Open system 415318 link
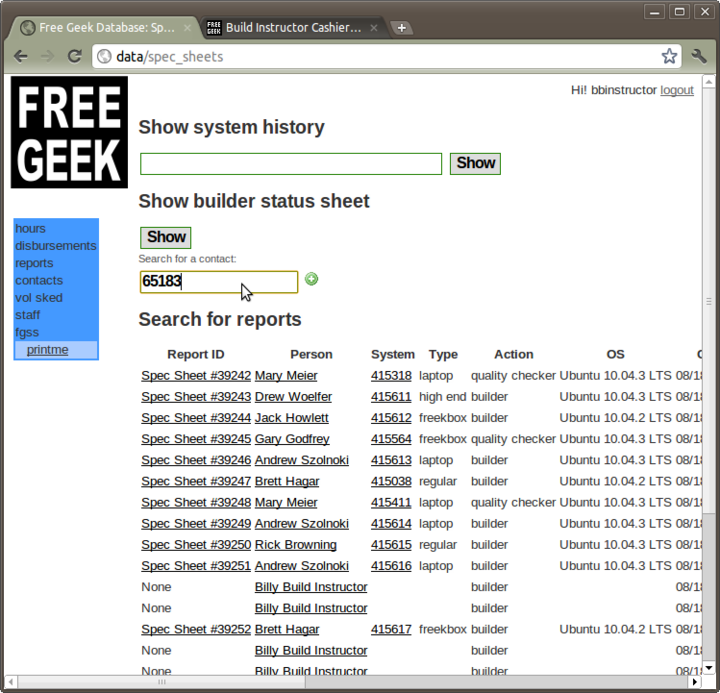 point(391,376)
